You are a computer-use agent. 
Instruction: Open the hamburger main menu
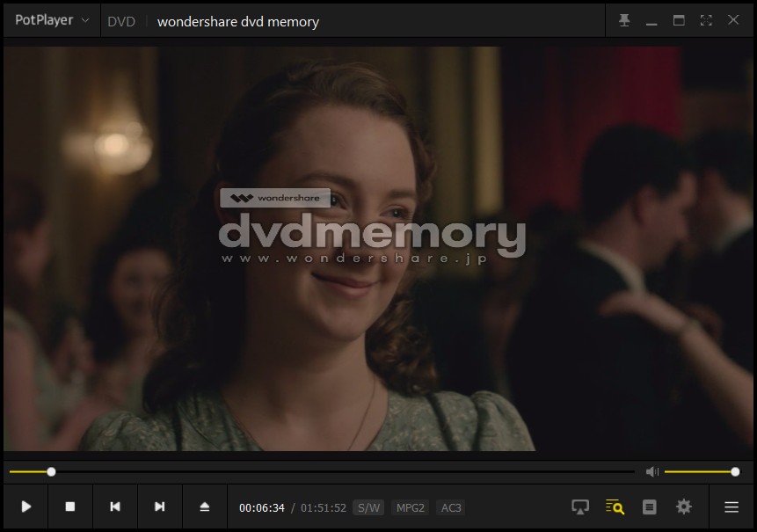tap(731, 506)
